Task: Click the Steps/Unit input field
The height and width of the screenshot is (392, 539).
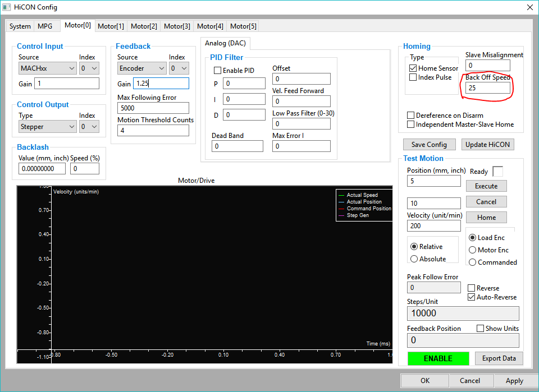Action: (463, 313)
